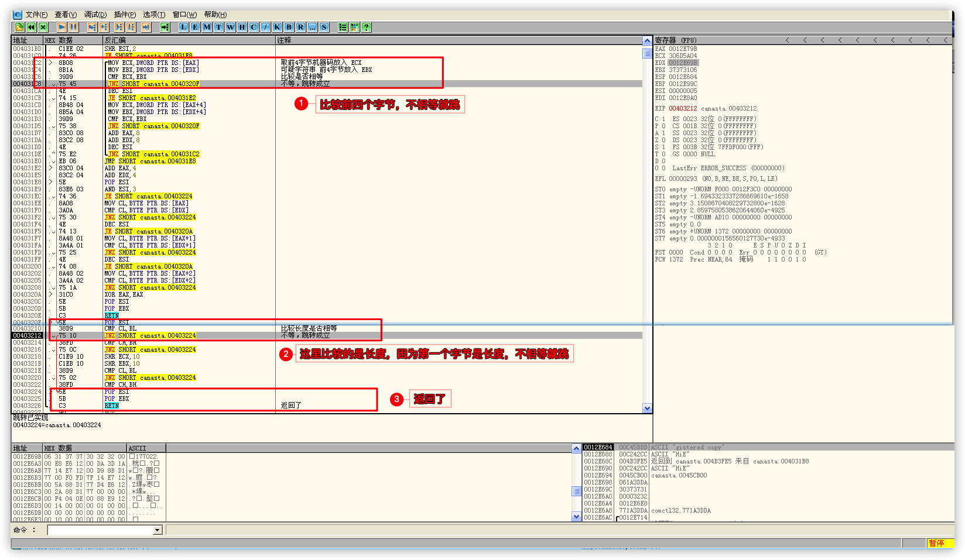This screenshot has width=965, height=560.
Task: Expand the command line dropdown arrow
Action: click(x=157, y=530)
